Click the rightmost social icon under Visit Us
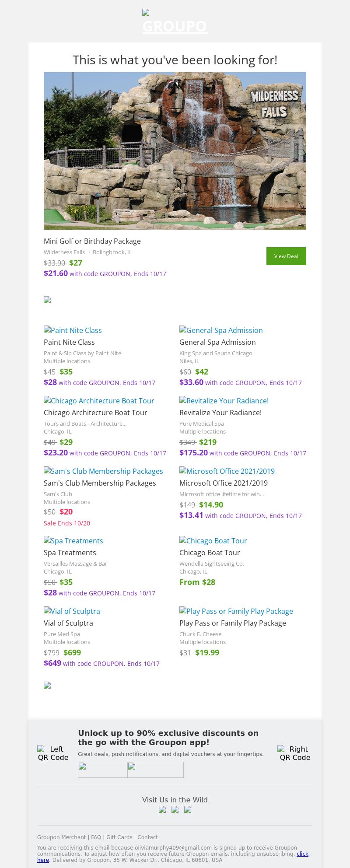 click(x=188, y=809)
